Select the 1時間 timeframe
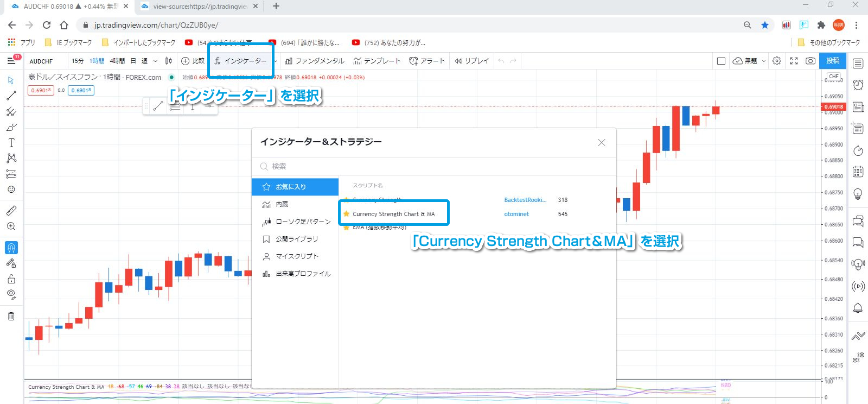This screenshot has width=868, height=404. (97, 61)
